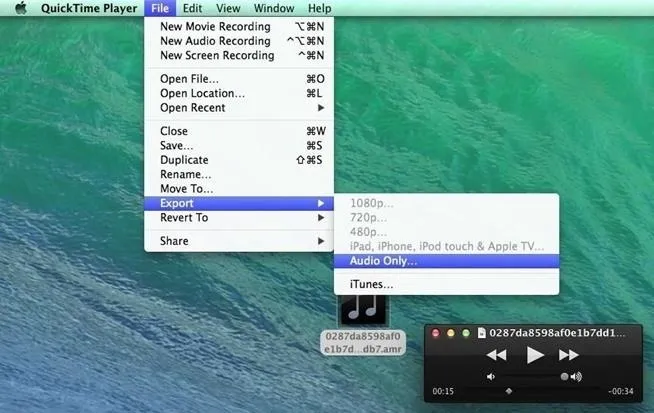Select Duplicate menu item
The height and width of the screenshot is (413, 654).
[x=239, y=160]
